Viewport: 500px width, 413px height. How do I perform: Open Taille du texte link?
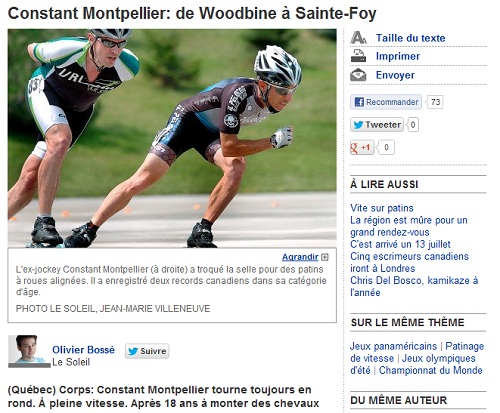point(411,38)
